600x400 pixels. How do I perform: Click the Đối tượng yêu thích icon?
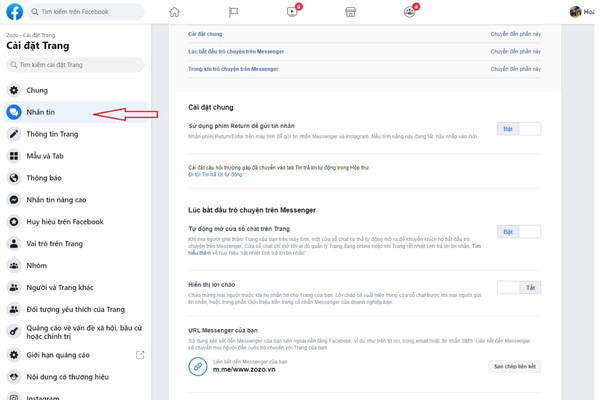(14, 309)
